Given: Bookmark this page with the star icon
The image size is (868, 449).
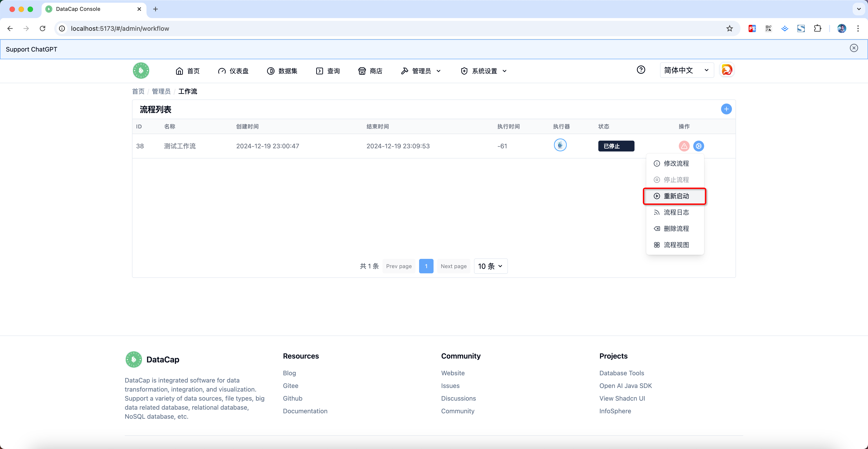Looking at the screenshot, I should 729,29.
